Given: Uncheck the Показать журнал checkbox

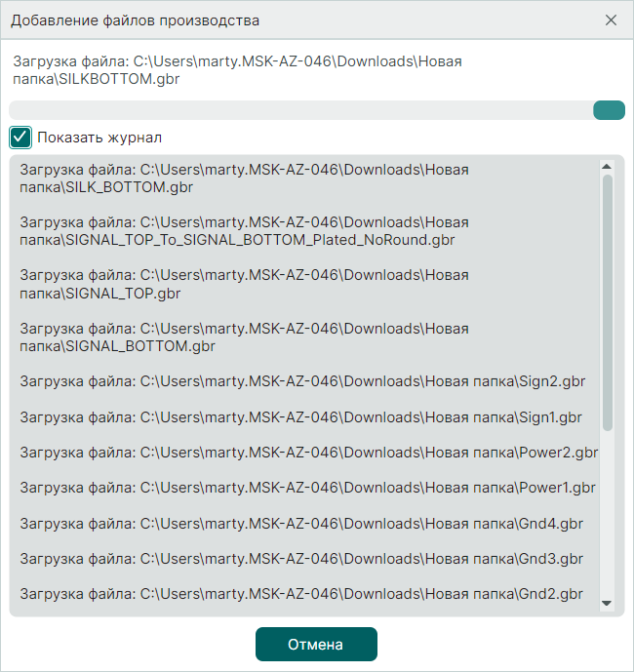Looking at the screenshot, I should pyautogui.click(x=20, y=138).
